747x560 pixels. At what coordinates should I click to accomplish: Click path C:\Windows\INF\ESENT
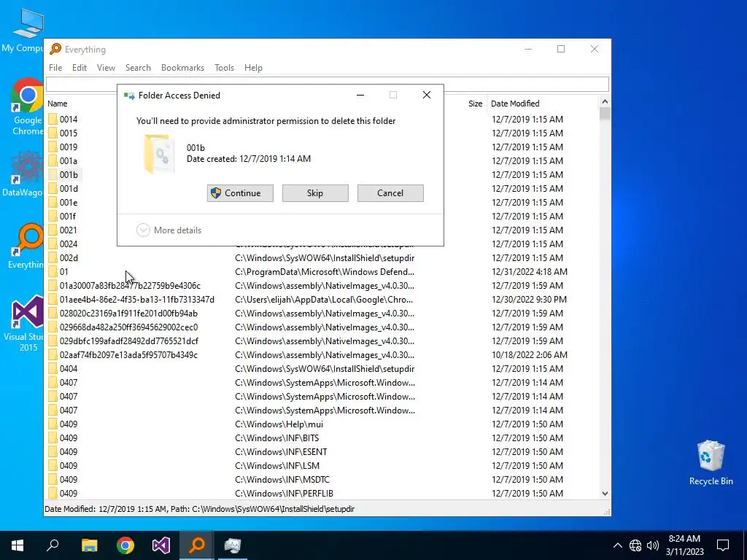pyautogui.click(x=281, y=451)
